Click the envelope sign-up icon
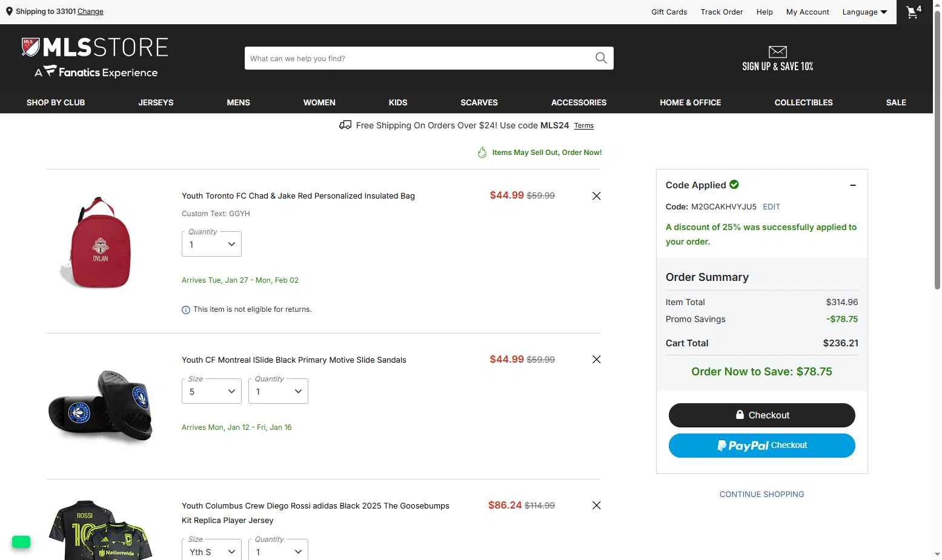This screenshot has width=942, height=560. tap(778, 52)
